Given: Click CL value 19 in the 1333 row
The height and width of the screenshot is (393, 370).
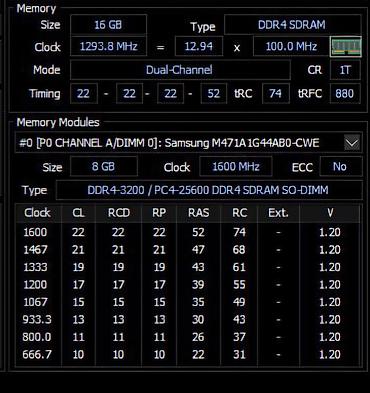Looking at the screenshot, I should pyautogui.click(x=78, y=267).
